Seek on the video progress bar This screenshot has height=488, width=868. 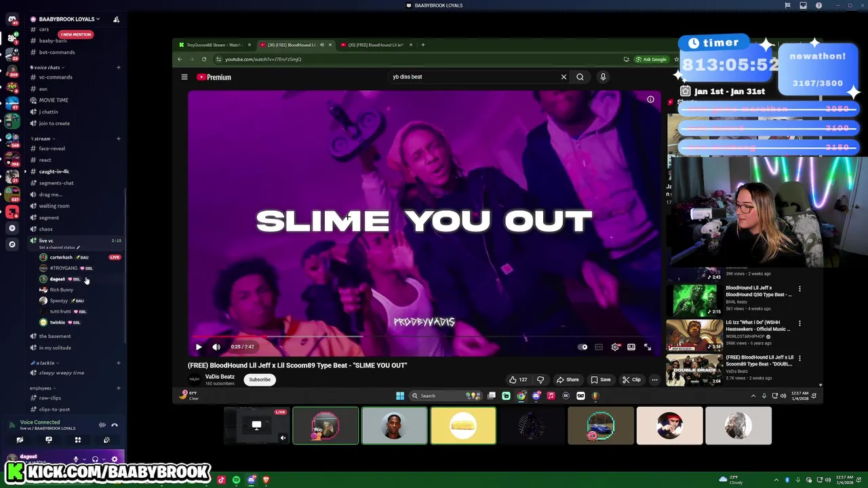pyautogui.click(x=424, y=337)
